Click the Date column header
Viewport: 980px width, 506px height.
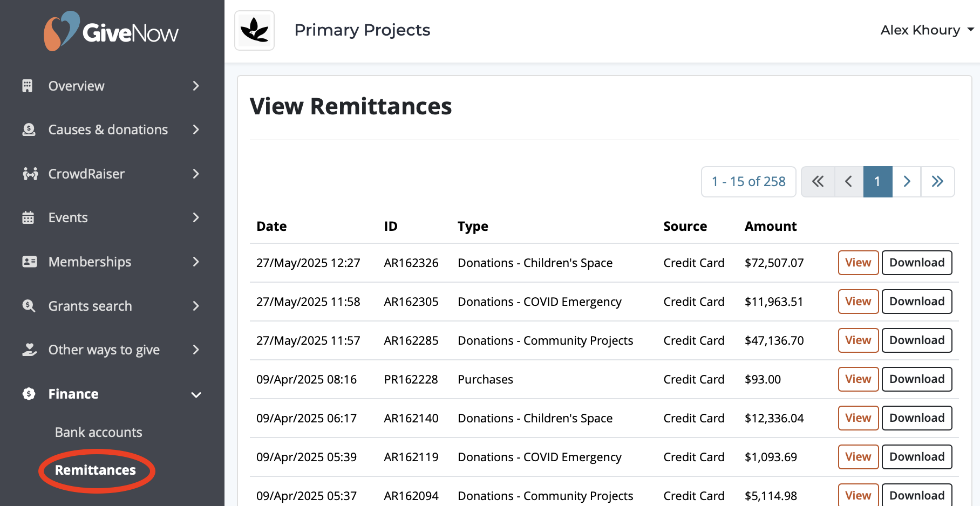[x=271, y=227]
